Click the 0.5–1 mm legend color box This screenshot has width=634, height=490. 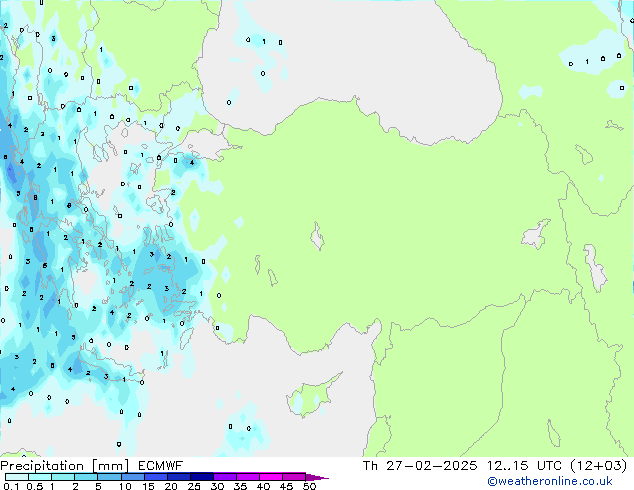click(x=40, y=477)
